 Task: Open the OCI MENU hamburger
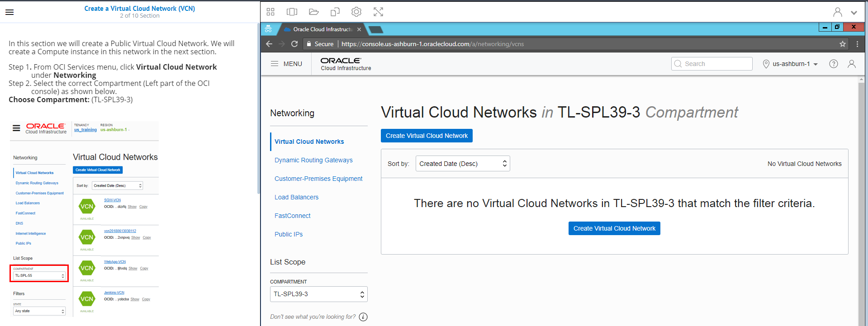pyautogui.click(x=286, y=64)
